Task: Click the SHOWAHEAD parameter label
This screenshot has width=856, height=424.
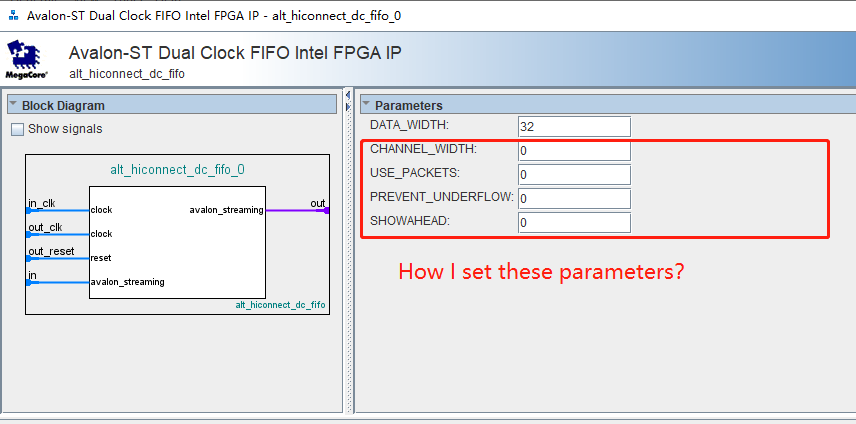Action: 411,221
